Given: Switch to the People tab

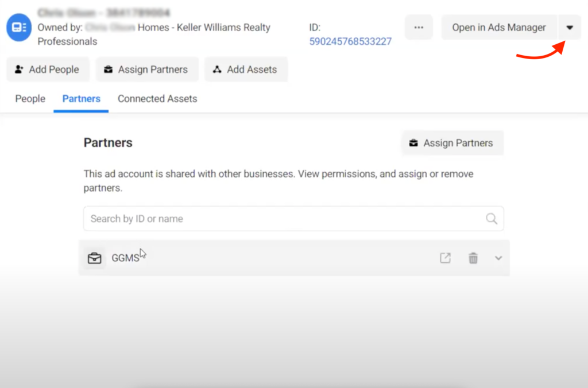Looking at the screenshot, I should pos(30,99).
